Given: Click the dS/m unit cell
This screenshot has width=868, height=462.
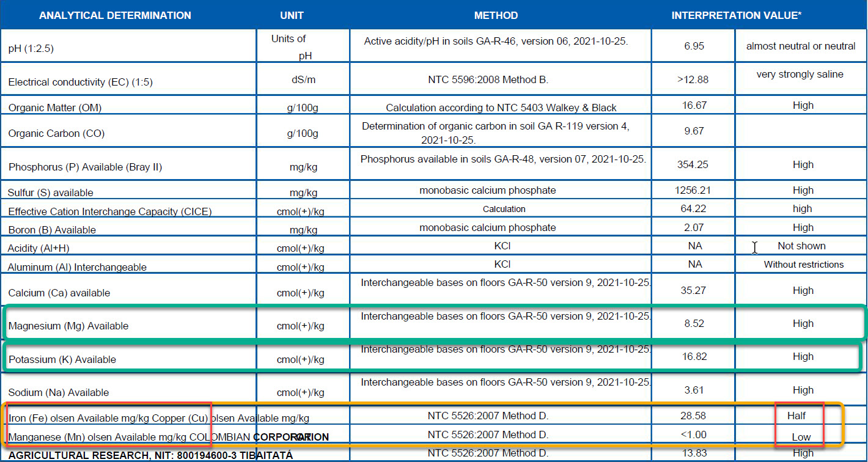Looking at the screenshot, I should pyautogui.click(x=303, y=79).
